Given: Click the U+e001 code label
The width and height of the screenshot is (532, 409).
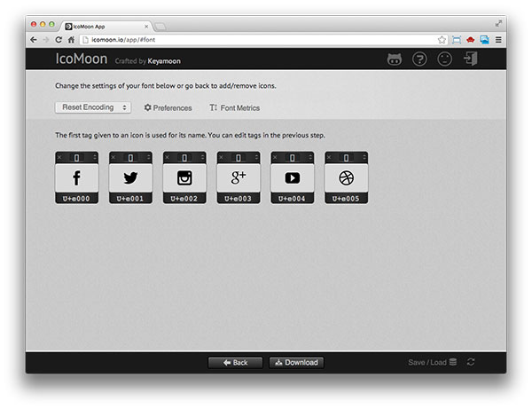Looking at the screenshot, I should [130, 199].
